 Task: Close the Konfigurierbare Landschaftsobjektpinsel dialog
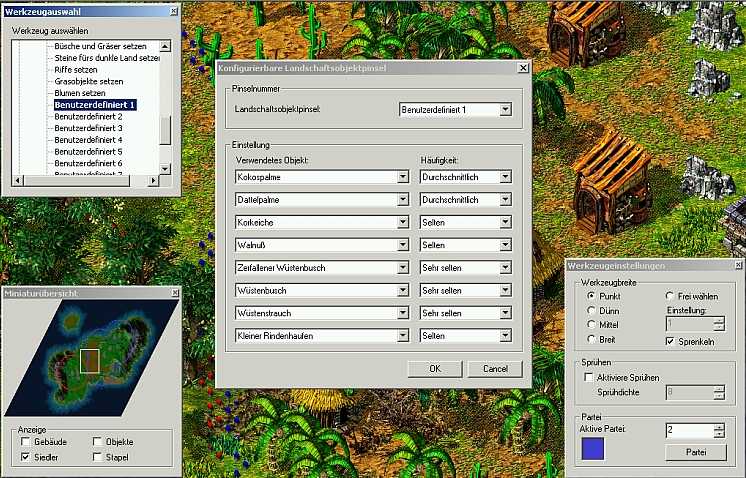coord(523,68)
